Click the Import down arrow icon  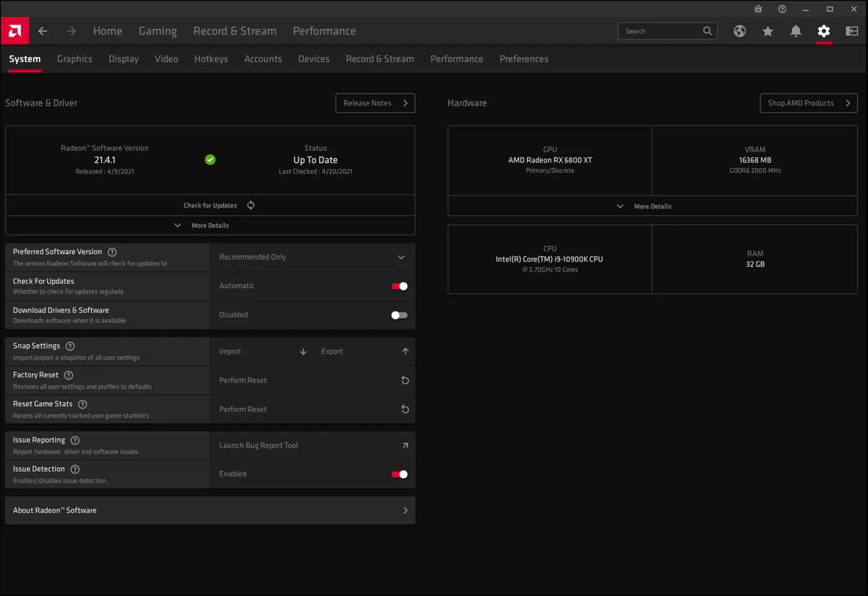303,351
